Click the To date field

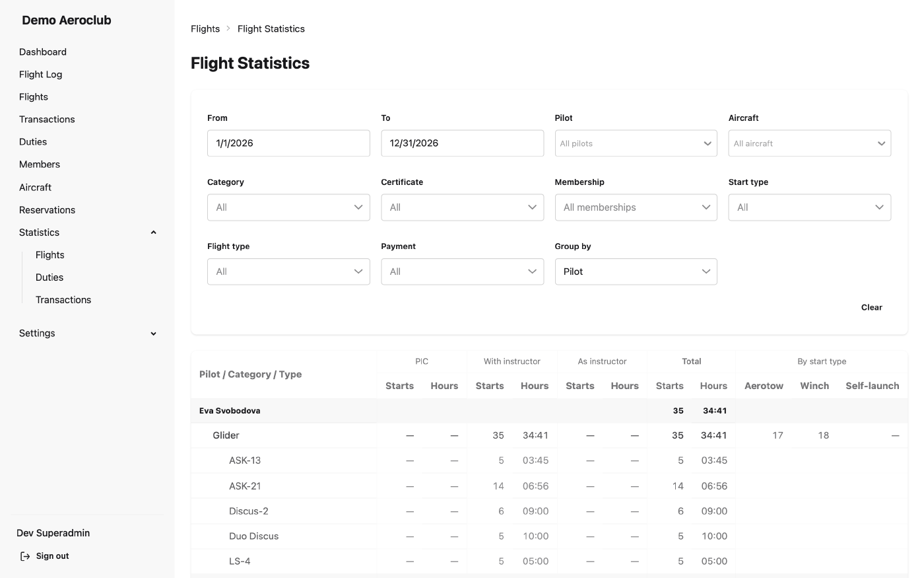[x=463, y=143]
